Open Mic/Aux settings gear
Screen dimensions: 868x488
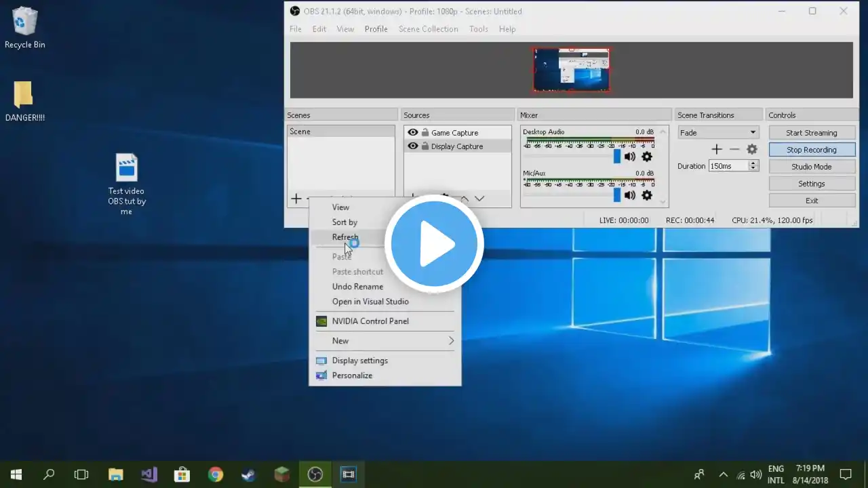coord(647,195)
